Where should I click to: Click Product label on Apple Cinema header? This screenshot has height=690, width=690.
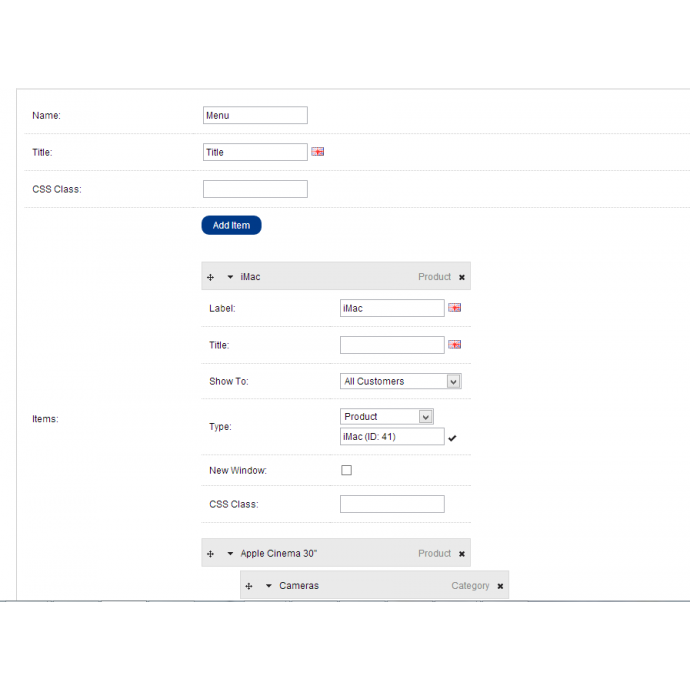point(434,553)
